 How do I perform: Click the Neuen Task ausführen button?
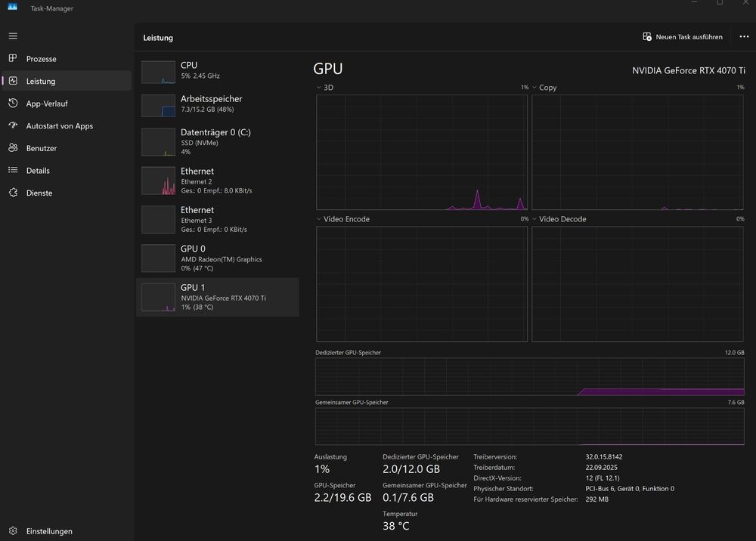pos(682,36)
